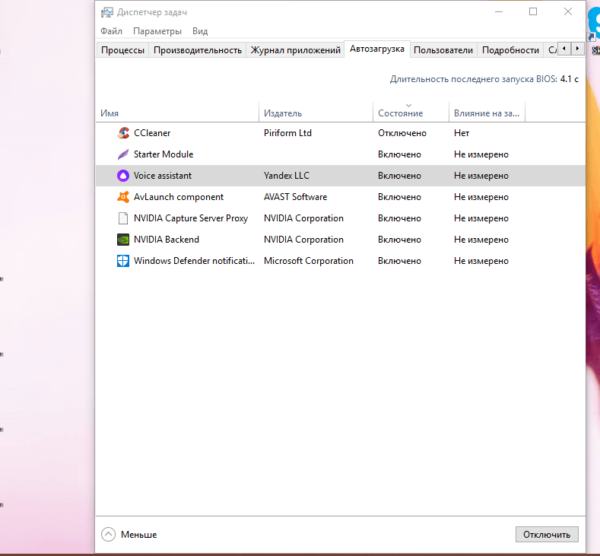This screenshot has width=600, height=556.
Task: Select the NVIDIA Backend entry
Action: [166, 240]
